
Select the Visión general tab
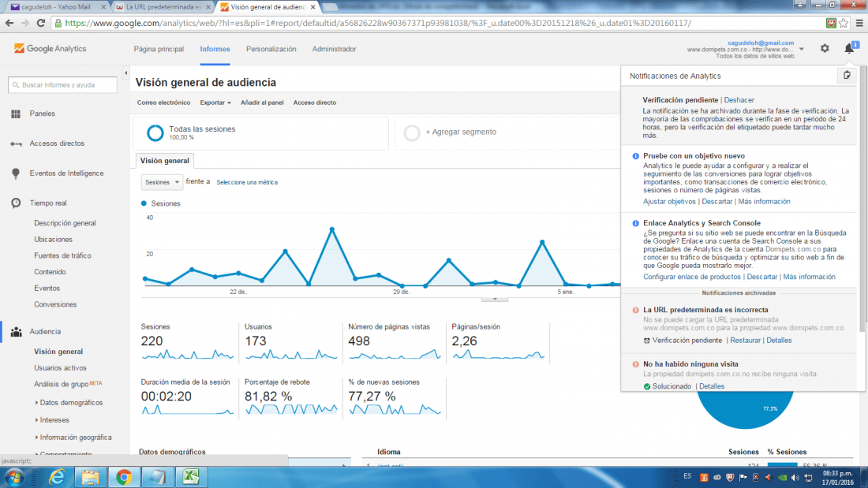(164, 161)
